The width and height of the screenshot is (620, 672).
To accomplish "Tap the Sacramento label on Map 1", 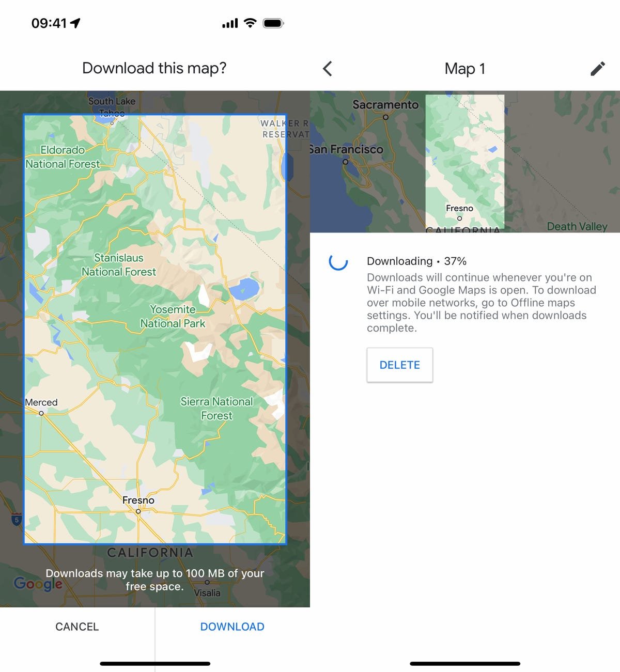I will click(385, 104).
